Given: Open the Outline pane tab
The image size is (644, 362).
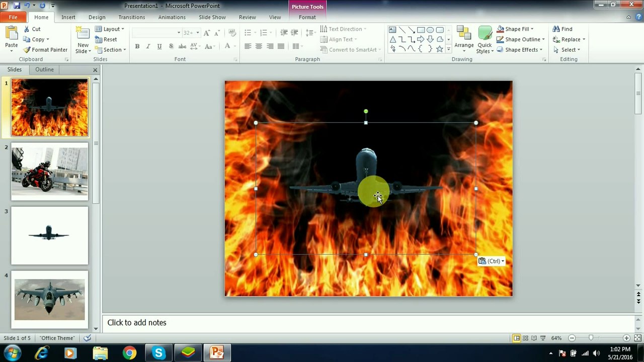Looking at the screenshot, I should tap(44, 69).
